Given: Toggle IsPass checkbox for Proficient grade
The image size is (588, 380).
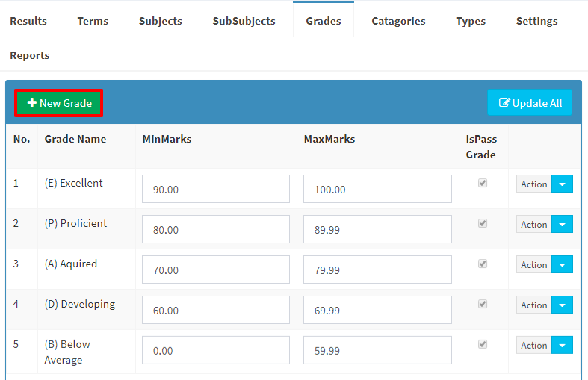Looking at the screenshot, I should pyautogui.click(x=483, y=223).
